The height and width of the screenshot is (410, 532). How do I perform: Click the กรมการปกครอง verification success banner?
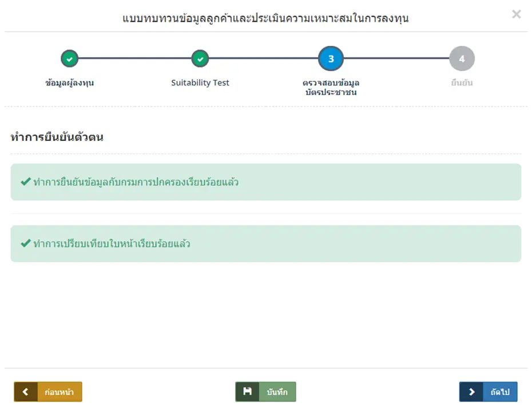266,182
